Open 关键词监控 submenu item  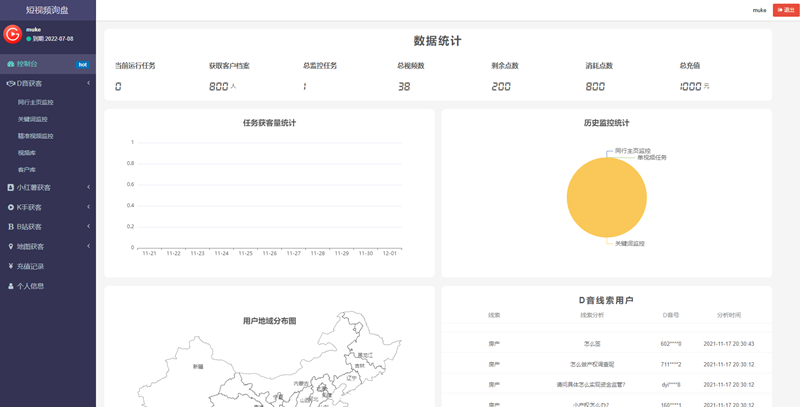(x=33, y=119)
